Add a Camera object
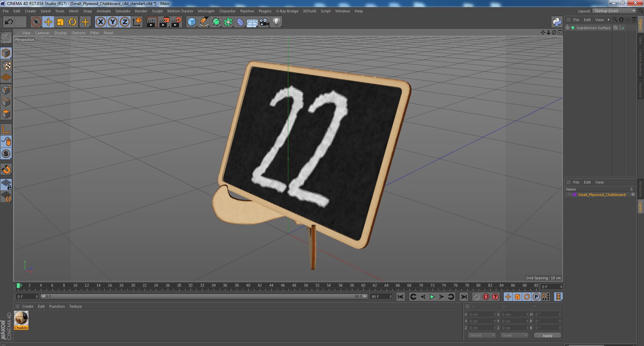 point(264,22)
